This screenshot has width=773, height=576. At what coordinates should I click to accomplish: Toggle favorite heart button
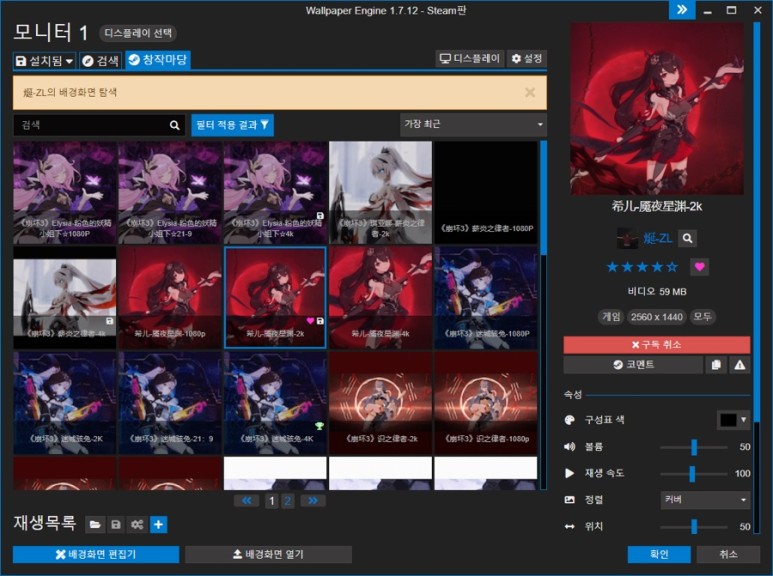pyautogui.click(x=699, y=267)
